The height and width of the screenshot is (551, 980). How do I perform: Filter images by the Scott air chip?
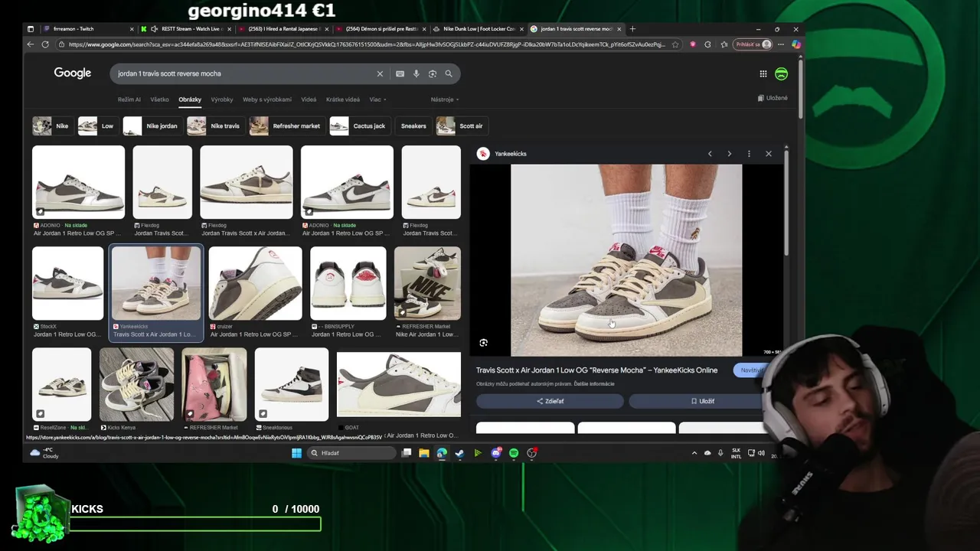462,126
